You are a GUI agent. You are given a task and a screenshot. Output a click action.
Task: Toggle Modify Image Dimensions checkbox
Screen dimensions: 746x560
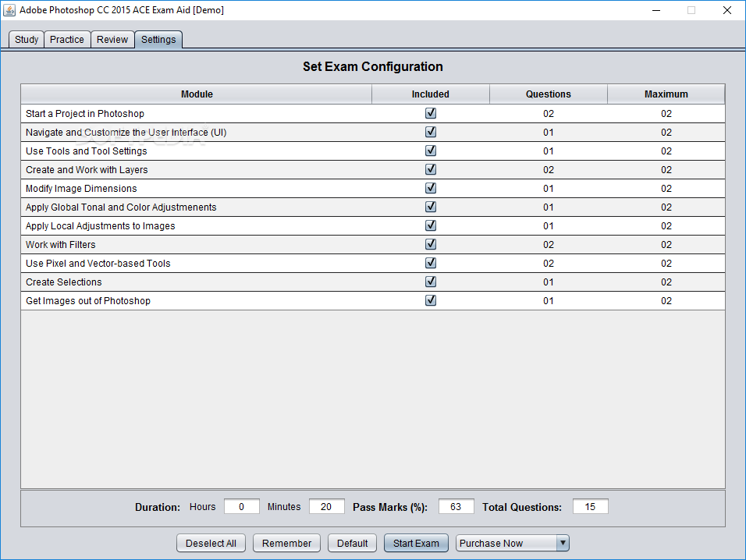(431, 188)
